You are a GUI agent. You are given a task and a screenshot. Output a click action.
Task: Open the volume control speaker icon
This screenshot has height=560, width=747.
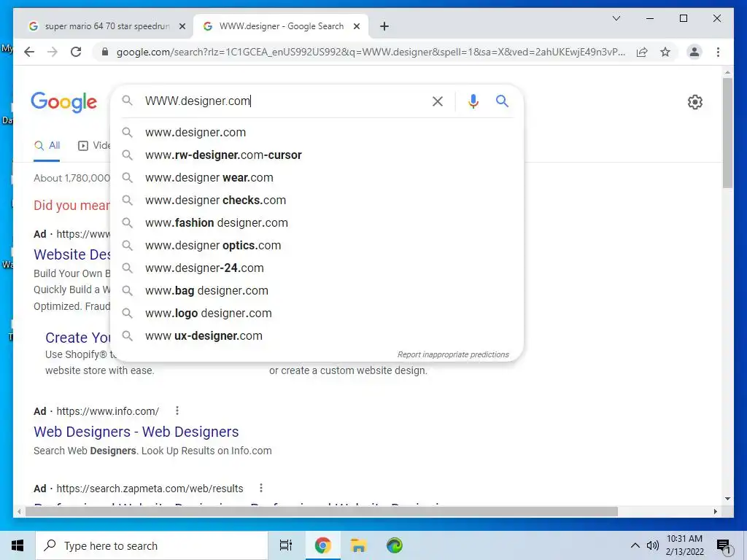[653, 545]
